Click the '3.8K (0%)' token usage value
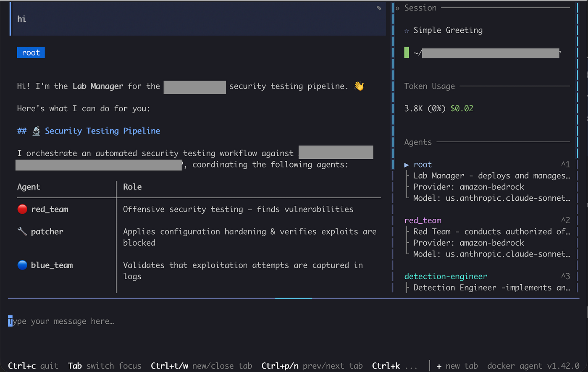 point(425,108)
